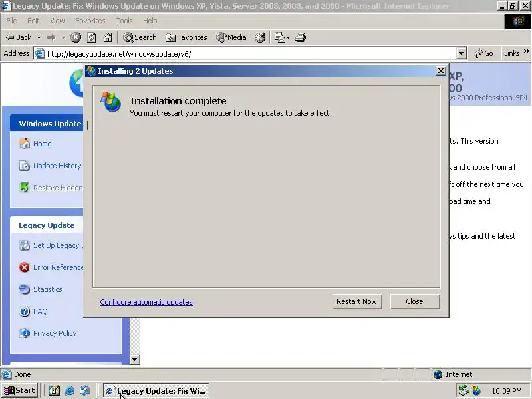Viewport: 532px width, 399px height.
Task: Open the Help menu
Action: [150, 21]
